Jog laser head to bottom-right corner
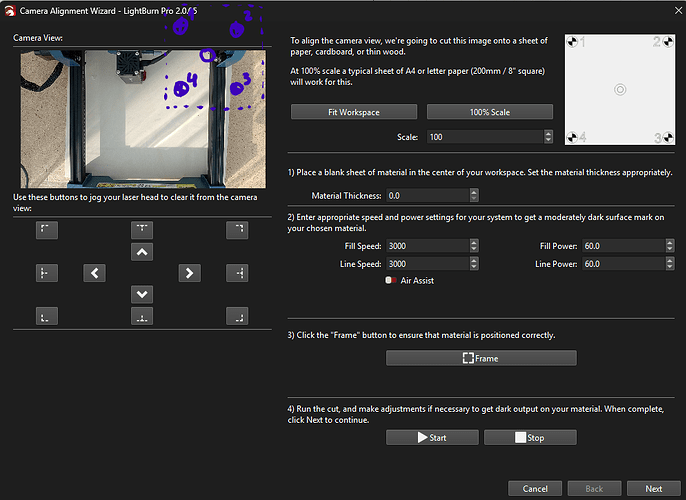 point(236,316)
